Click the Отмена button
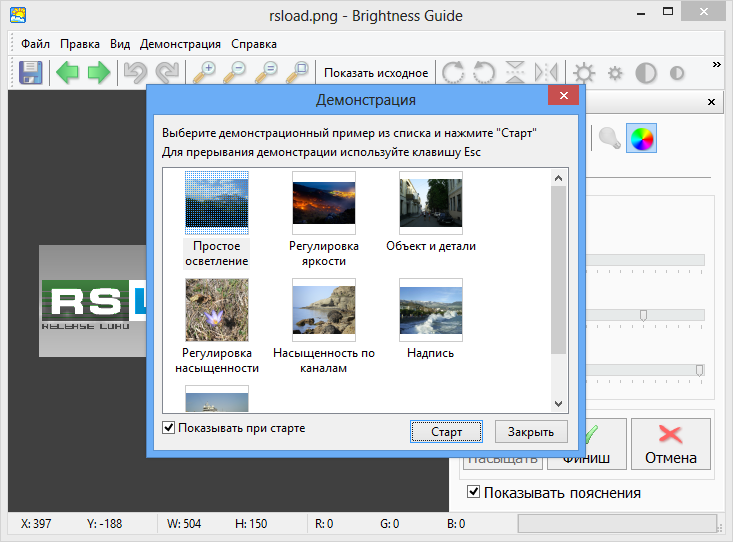 pos(671,444)
